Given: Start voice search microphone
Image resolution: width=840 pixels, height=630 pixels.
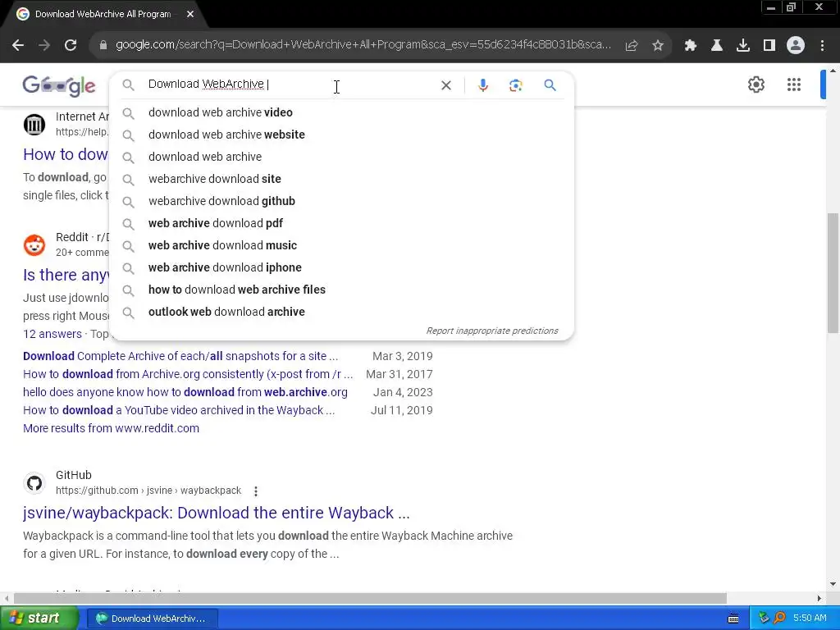Looking at the screenshot, I should coord(482,85).
